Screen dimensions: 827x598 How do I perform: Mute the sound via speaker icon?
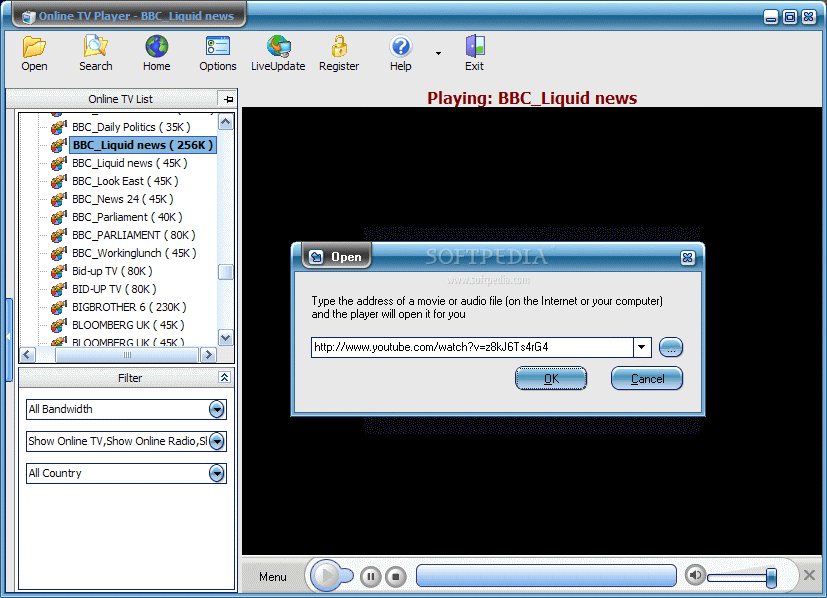[x=695, y=575]
